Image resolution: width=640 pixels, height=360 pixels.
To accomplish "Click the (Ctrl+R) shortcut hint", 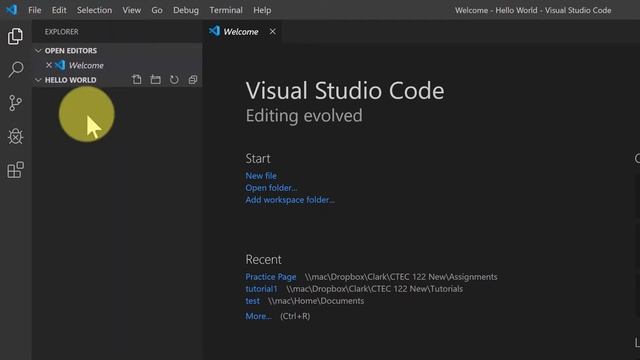I will coord(295,316).
